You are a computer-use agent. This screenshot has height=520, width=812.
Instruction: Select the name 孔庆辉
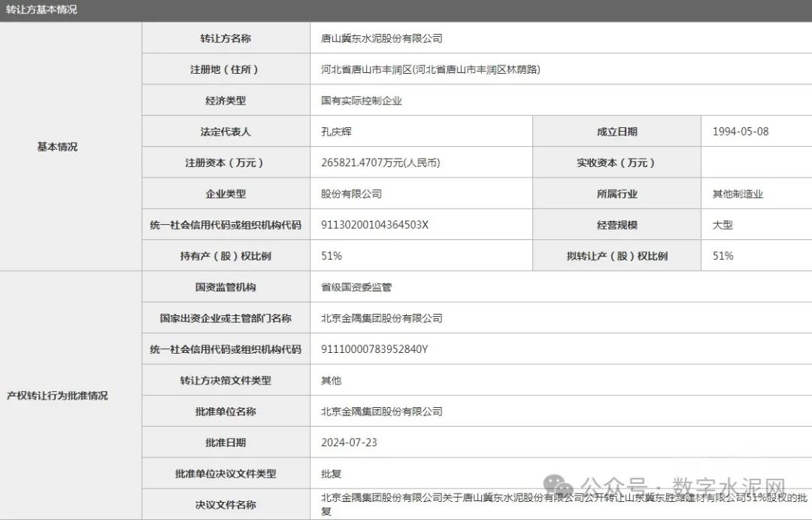336,132
